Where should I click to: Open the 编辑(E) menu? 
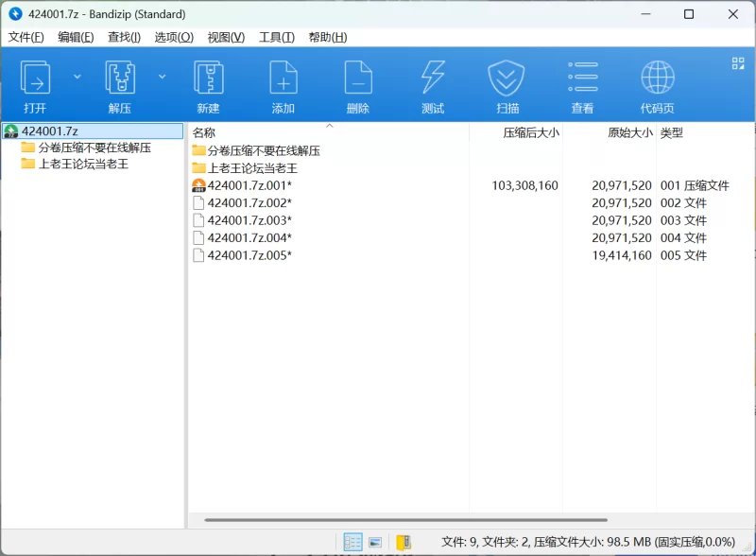[76, 37]
